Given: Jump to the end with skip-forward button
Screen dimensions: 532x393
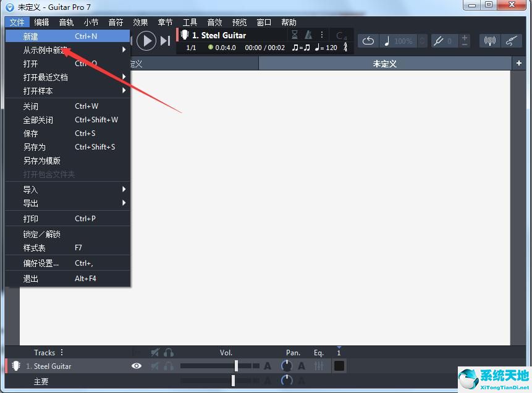Looking at the screenshot, I should [165, 41].
